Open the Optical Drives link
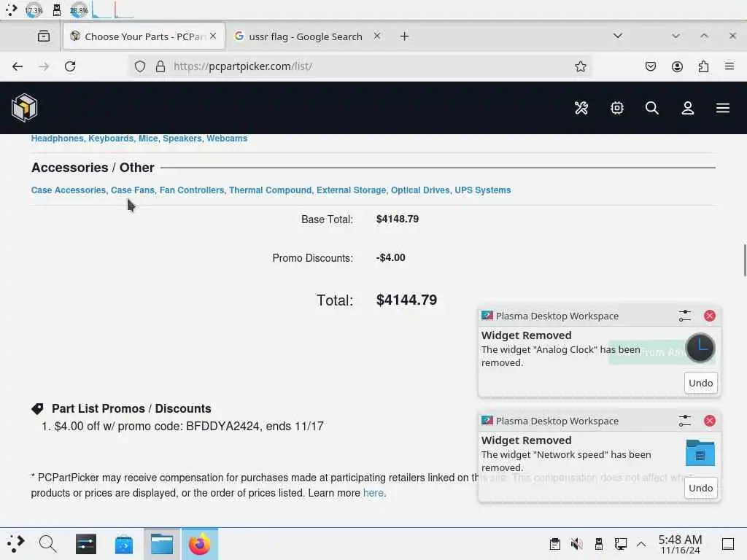The height and width of the screenshot is (560, 747). coord(420,190)
